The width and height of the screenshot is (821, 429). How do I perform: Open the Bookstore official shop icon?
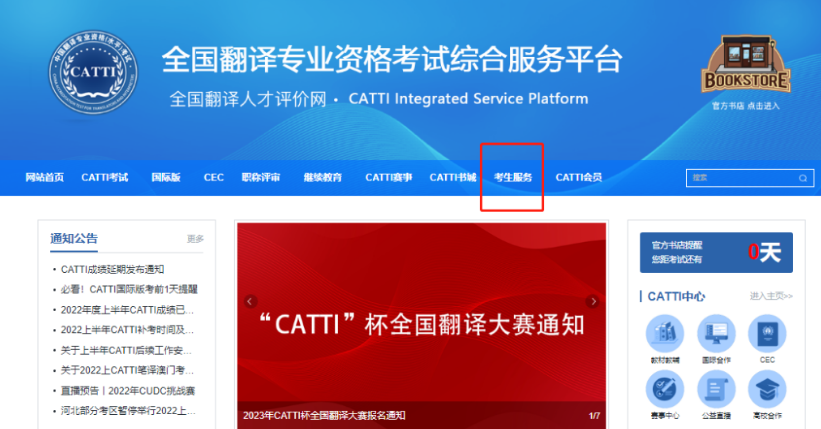click(746, 64)
